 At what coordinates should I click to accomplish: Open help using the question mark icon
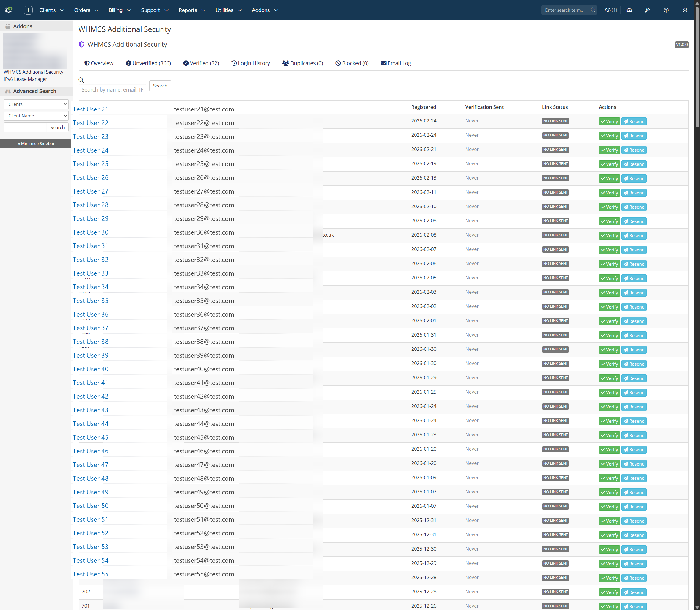tap(666, 10)
